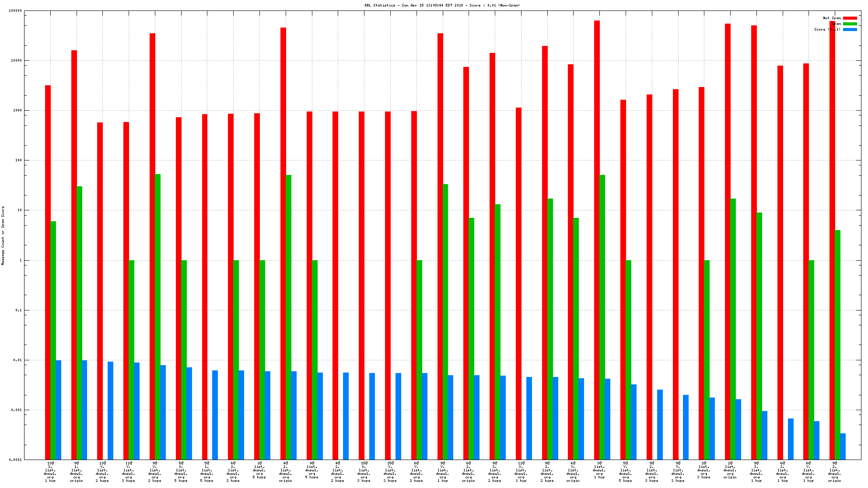Click the 2@list.dnswl.org origin x-axis label

coord(730,470)
